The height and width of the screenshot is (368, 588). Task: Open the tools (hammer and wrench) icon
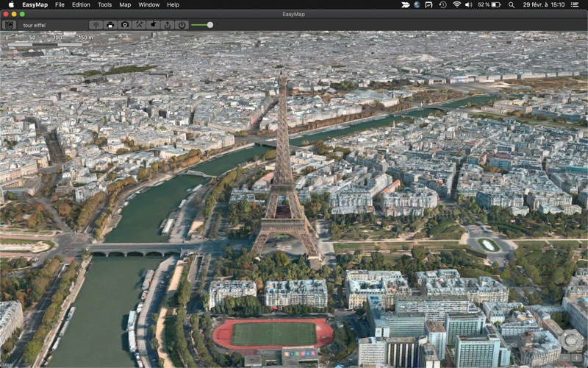pos(139,25)
